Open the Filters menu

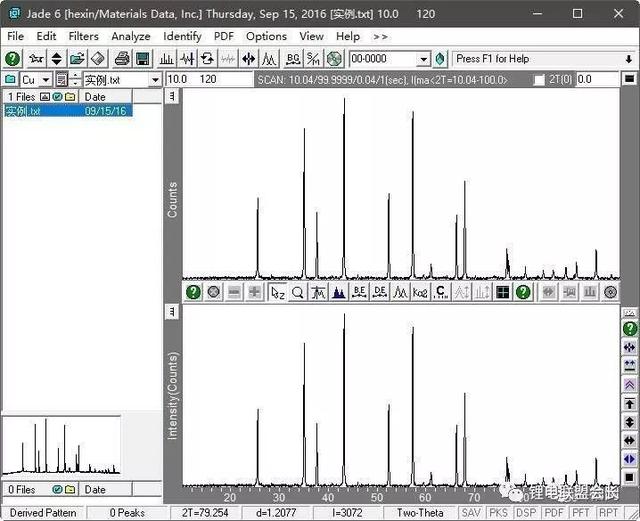tap(84, 36)
